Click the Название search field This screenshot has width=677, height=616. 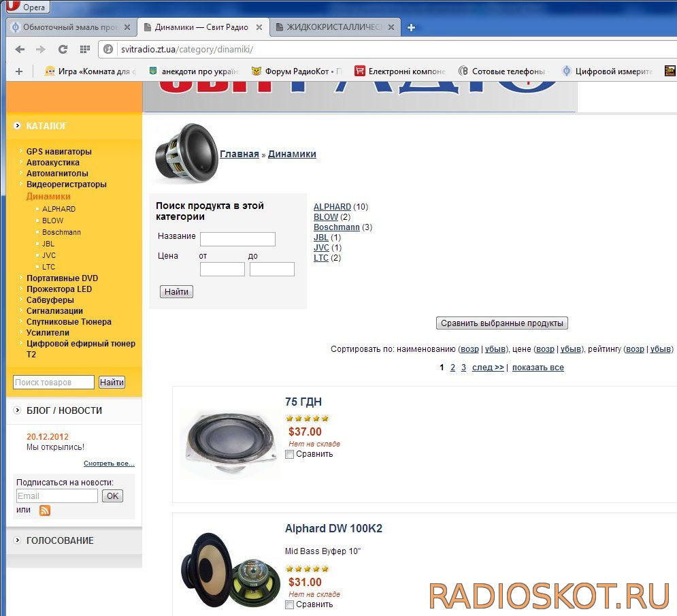tap(237, 239)
